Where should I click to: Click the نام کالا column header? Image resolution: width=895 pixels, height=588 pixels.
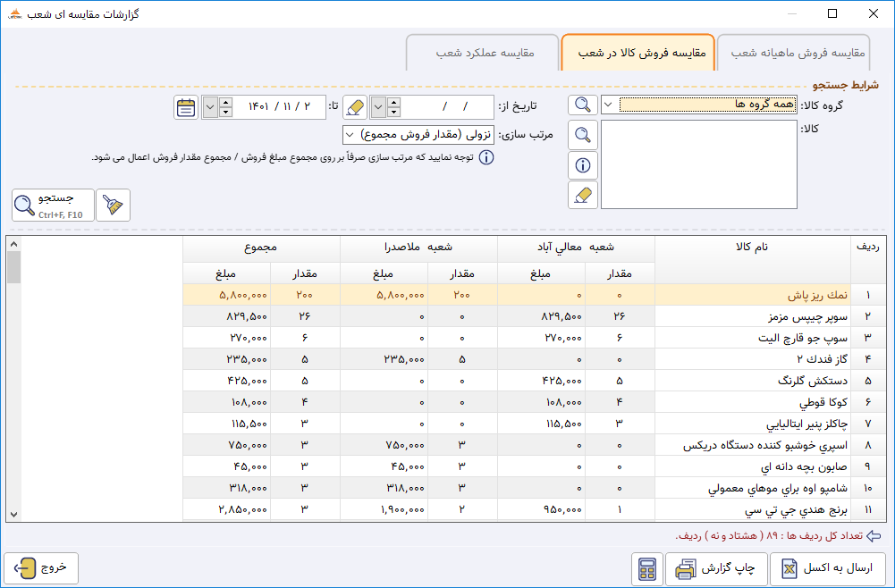(x=752, y=260)
